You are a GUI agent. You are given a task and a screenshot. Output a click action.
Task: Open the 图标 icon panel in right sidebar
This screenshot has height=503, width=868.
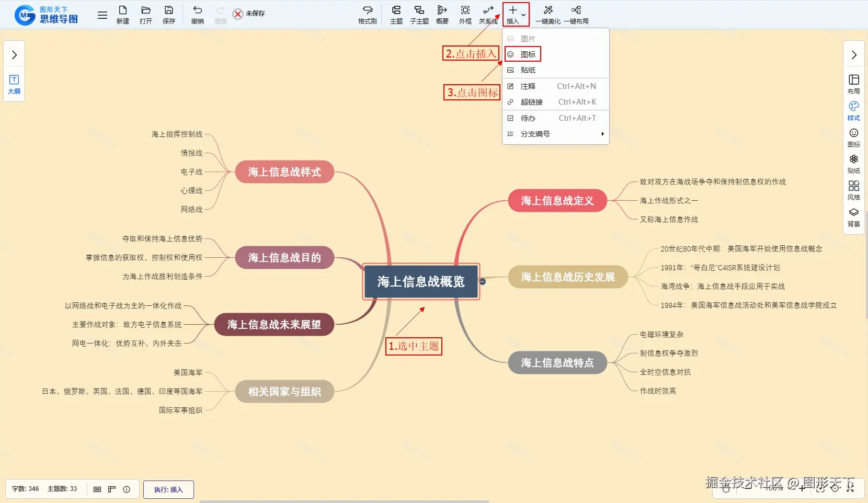point(854,138)
